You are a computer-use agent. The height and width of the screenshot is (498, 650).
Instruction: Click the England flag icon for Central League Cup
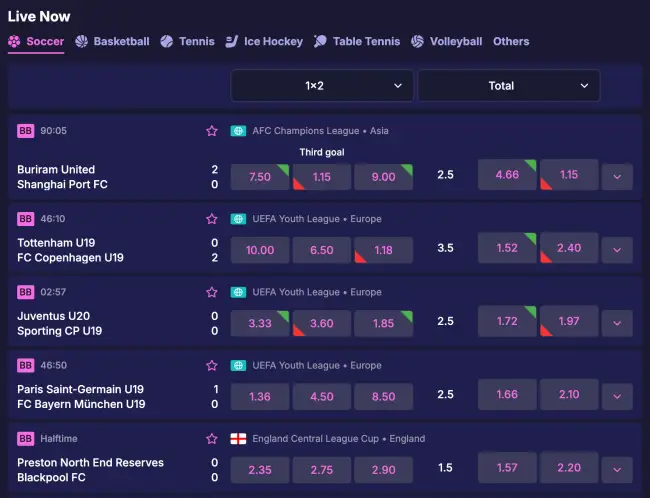(x=238, y=439)
